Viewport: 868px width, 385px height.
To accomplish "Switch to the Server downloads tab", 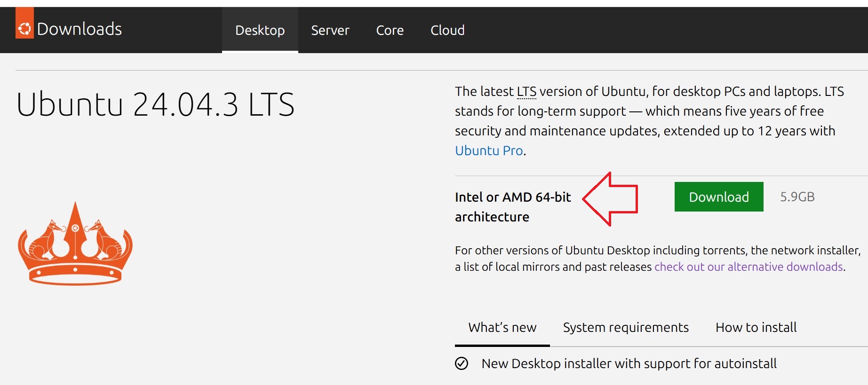I will tap(330, 30).
